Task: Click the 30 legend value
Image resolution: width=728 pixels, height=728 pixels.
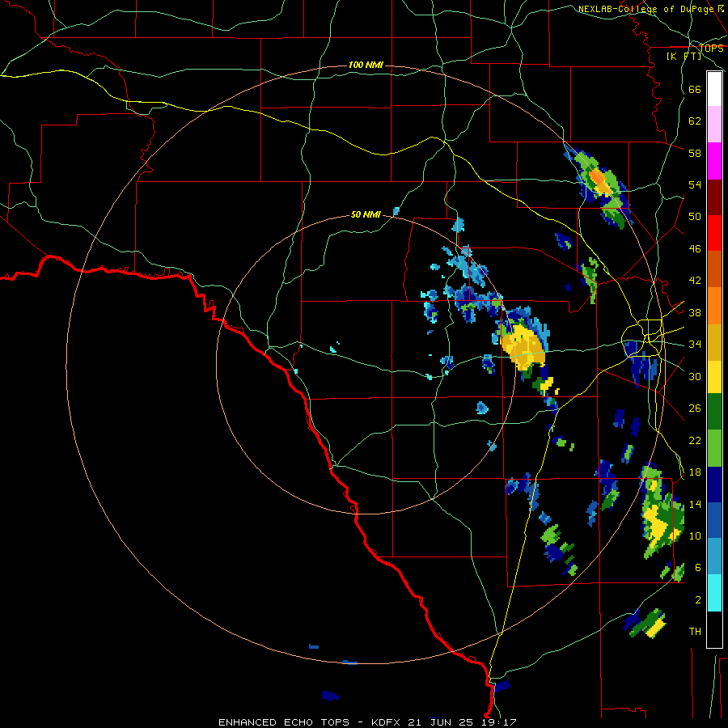Action: [695, 376]
